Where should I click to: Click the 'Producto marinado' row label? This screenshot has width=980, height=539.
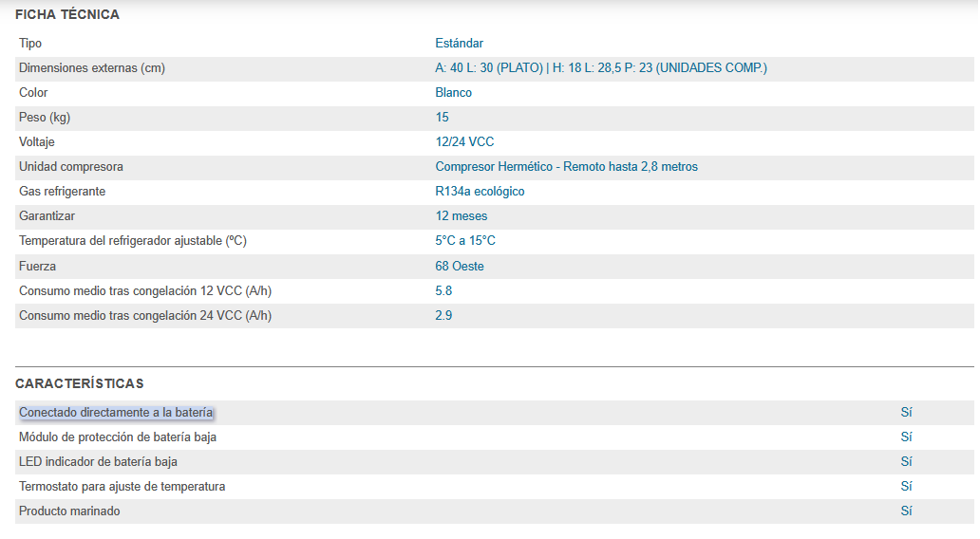(69, 511)
